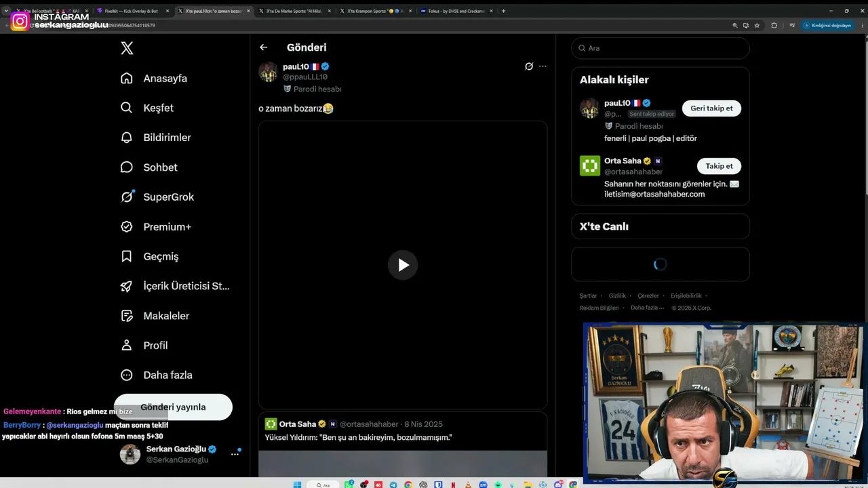This screenshot has width=868, height=488.
Task: Open WhatsApp from the taskbar
Action: 349,485
